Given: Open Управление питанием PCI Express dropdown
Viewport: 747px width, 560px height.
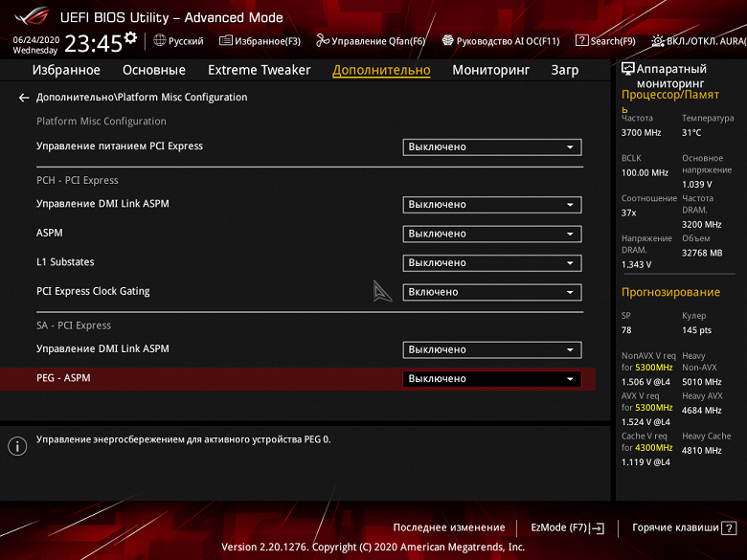Looking at the screenshot, I should tap(492, 147).
